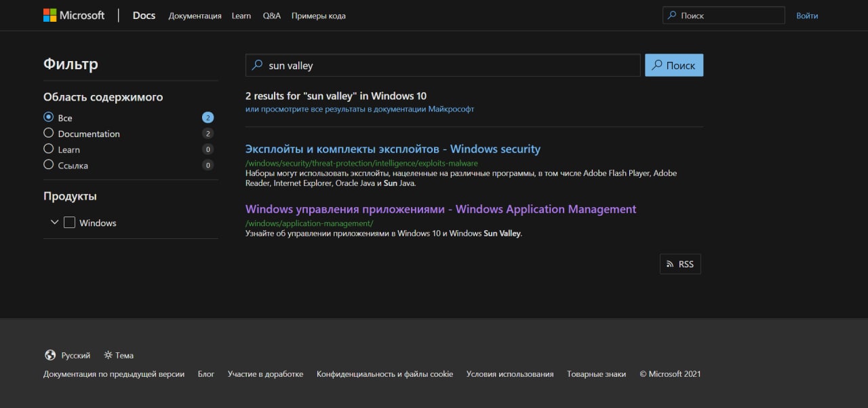Open Конфиденциальность и файлы cookie link

(x=384, y=374)
